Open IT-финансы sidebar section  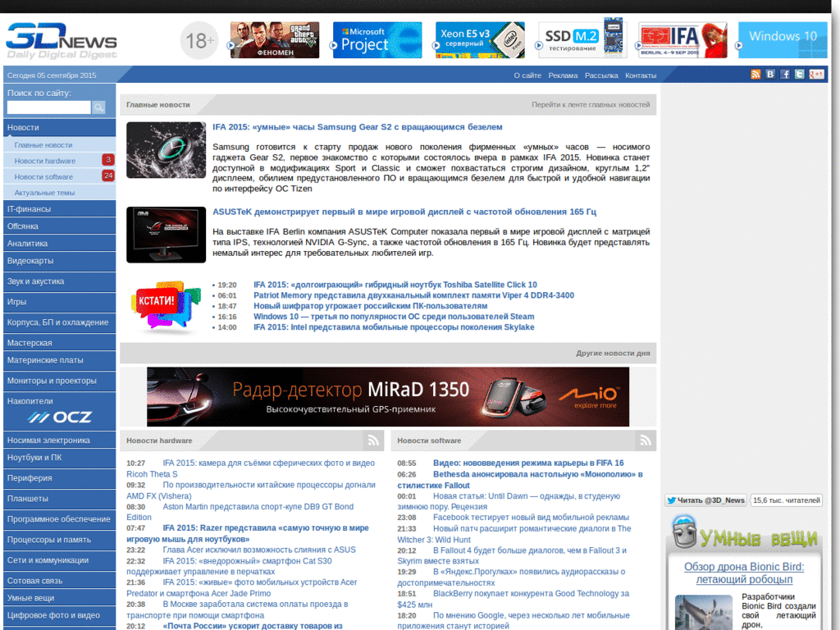(x=59, y=209)
